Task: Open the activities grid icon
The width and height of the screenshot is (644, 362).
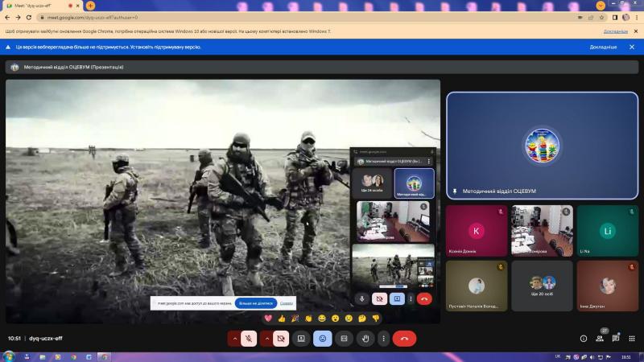Action: (x=632, y=339)
